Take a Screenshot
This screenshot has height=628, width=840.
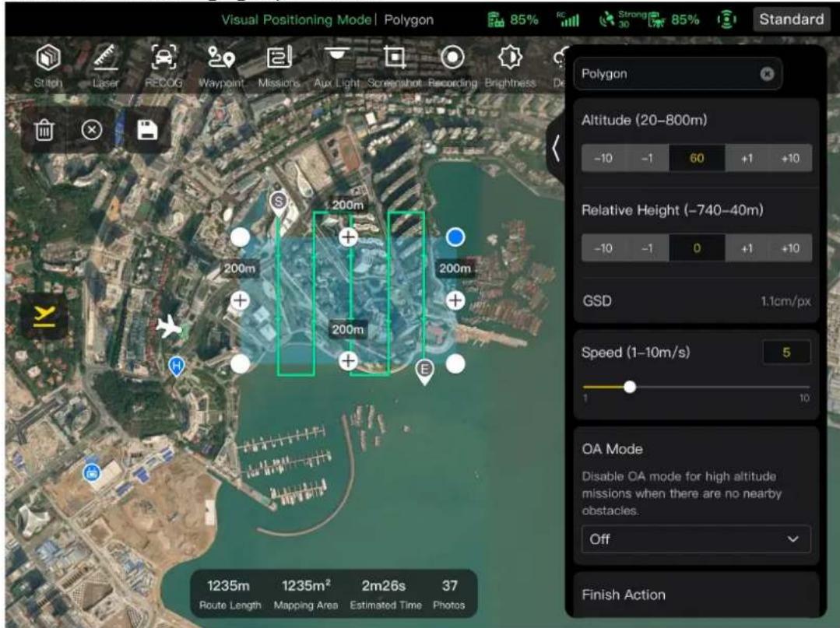395,65
